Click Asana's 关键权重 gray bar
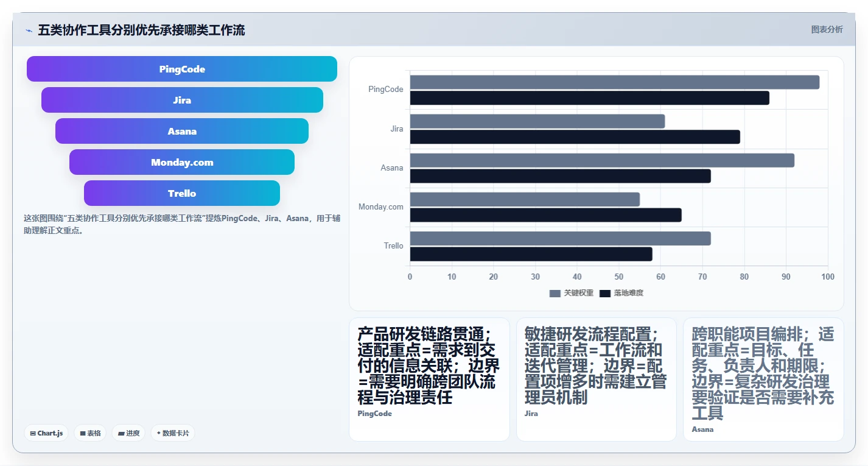 pos(602,160)
